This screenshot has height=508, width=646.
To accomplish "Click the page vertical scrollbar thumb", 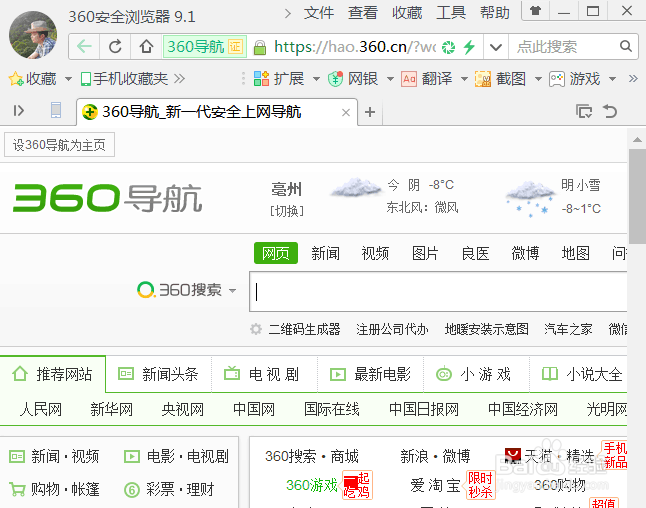I will click(637, 197).
